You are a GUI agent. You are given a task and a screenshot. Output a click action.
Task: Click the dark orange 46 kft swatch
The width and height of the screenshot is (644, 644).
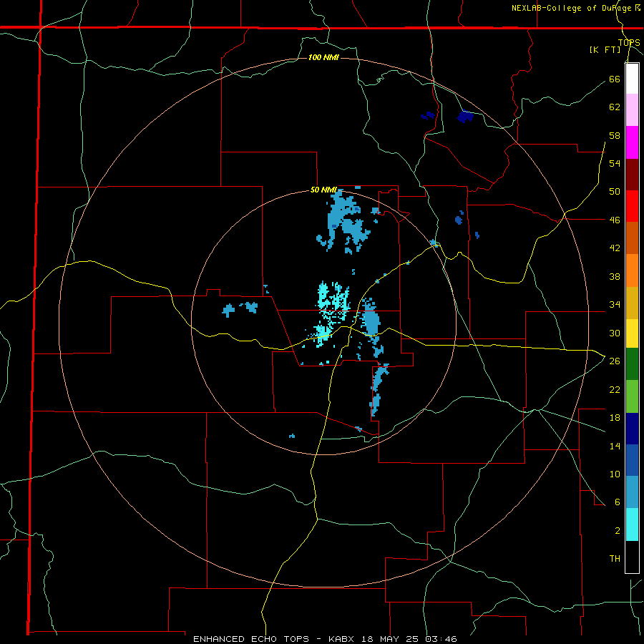coord(632,238)
